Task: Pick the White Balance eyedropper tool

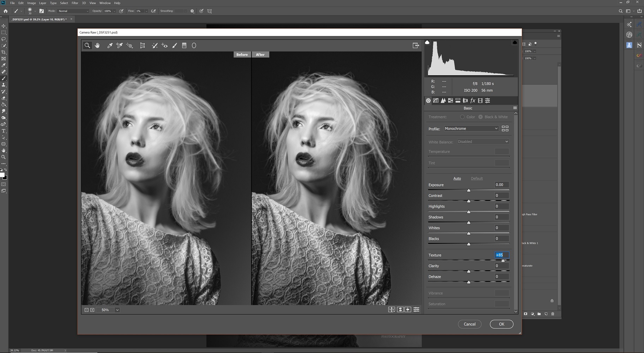Action: [x=110, y=46]
